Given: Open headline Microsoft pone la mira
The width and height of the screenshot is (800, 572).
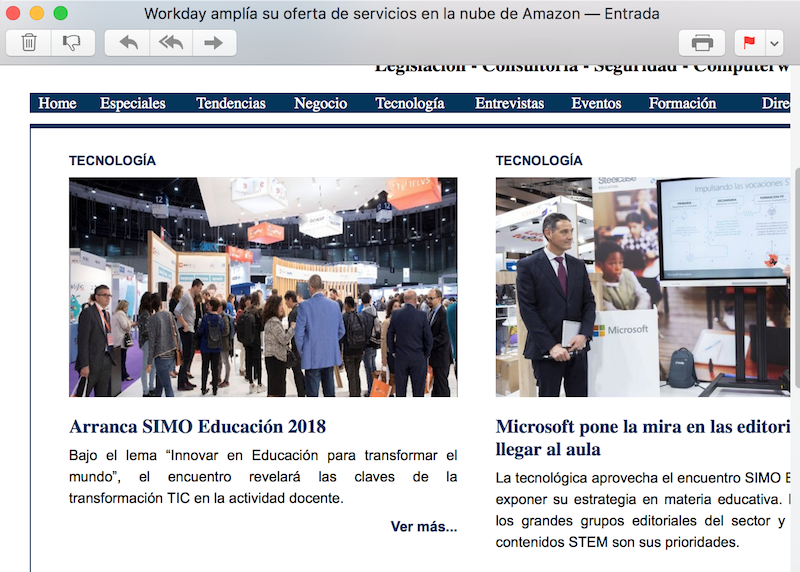Looking at the screenshot, I should [643, 438].
